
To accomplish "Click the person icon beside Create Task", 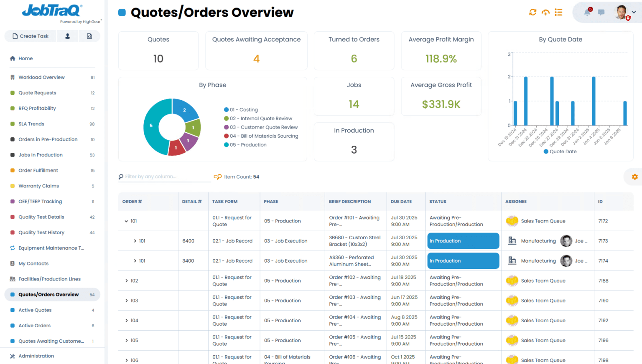I will pyautogui.click(x=68, y=36).
